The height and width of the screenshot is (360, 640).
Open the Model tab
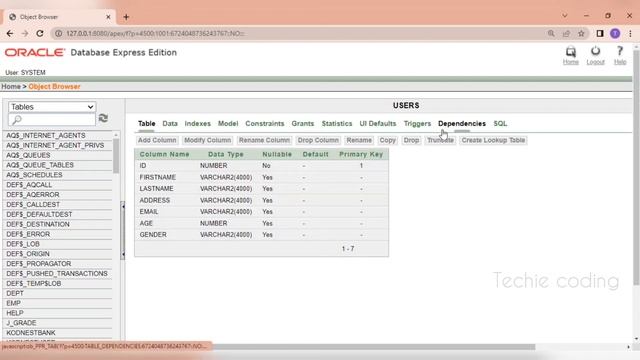click(228, 124)
